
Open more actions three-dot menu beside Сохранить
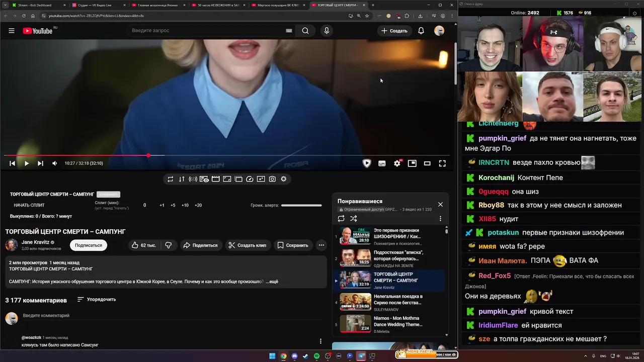[321, 245]
